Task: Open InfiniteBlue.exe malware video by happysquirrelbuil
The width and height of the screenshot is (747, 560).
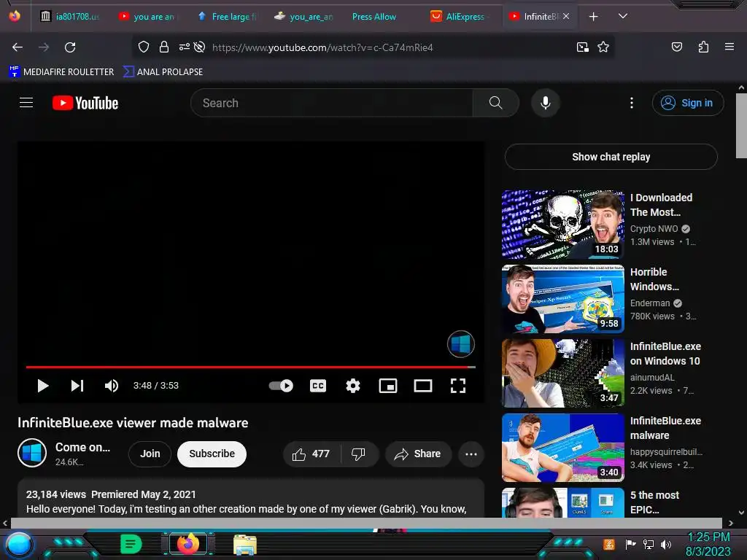Action: point(562,448)
